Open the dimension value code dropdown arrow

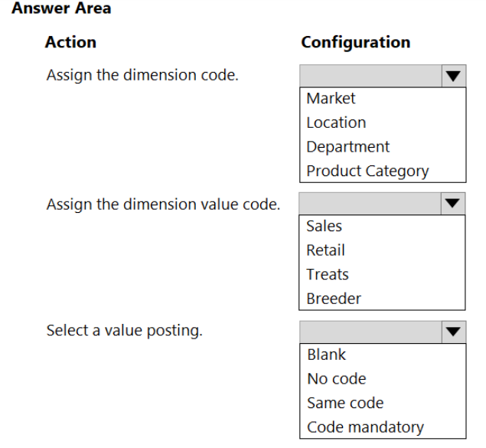[x=452, y=204]
